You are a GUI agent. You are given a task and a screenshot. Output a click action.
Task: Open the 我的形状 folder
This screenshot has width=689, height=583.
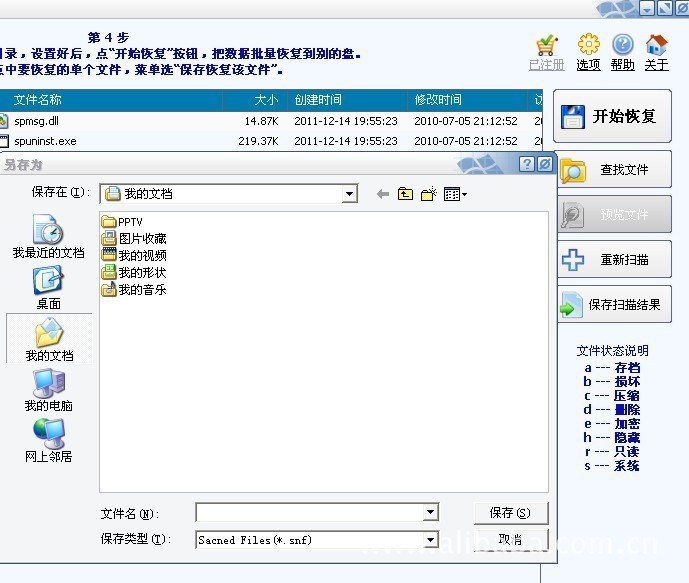click(134, 272)
